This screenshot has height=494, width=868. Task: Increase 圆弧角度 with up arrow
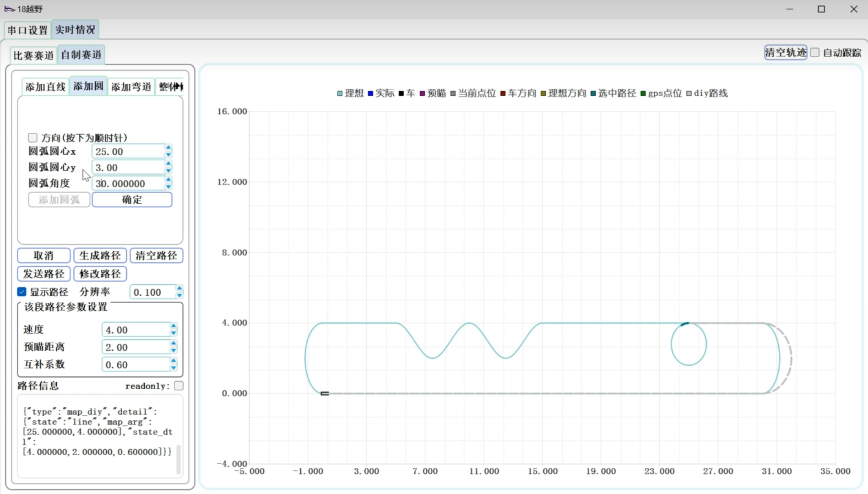pos(168,180)
